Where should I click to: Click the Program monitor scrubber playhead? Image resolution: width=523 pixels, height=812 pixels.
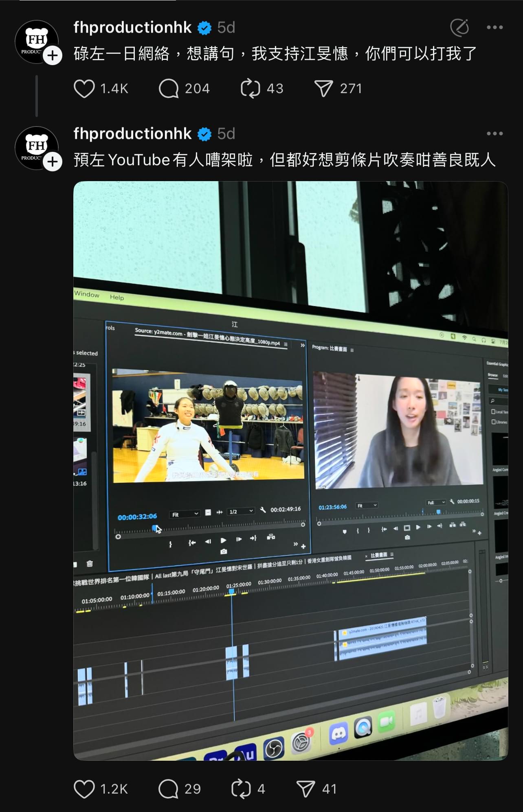439,512
